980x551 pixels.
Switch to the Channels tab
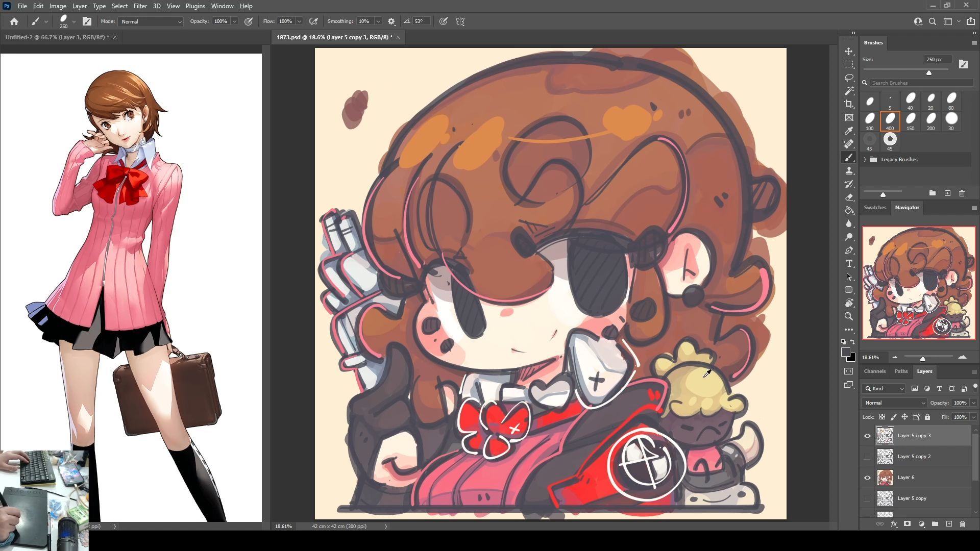874,371
